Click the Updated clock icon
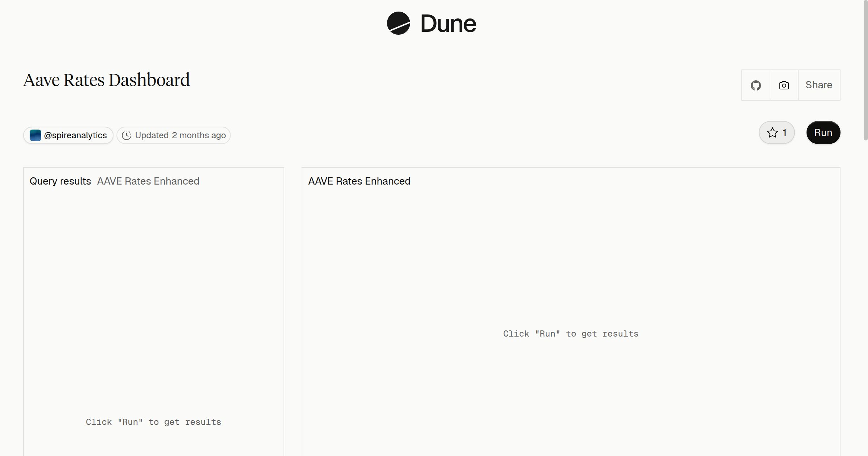The width and height of the screenshot is (868, 456). point(127,135)
